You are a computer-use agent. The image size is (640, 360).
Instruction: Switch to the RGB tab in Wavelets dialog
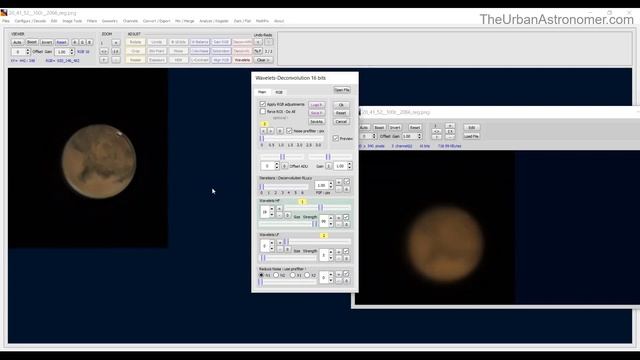[279, 92]
